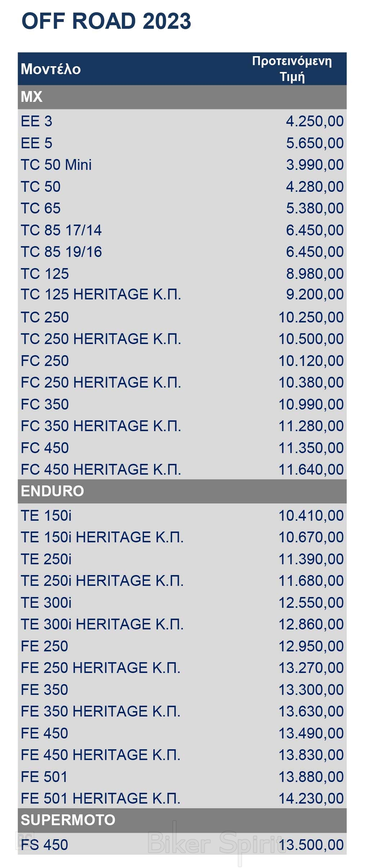This screenshot has width=365, height=868.
Task: Click the TC 85 19/16 model entry
Action: pos(61,252)
